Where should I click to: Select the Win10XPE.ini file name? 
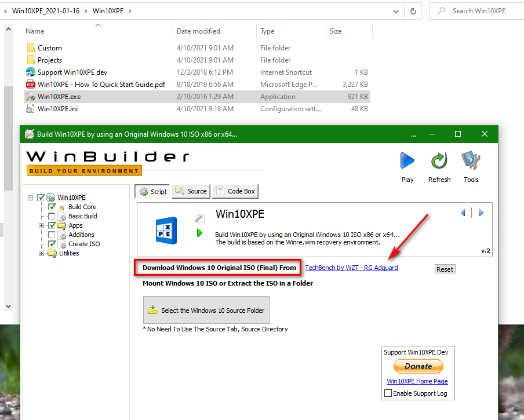pos(57,109)
